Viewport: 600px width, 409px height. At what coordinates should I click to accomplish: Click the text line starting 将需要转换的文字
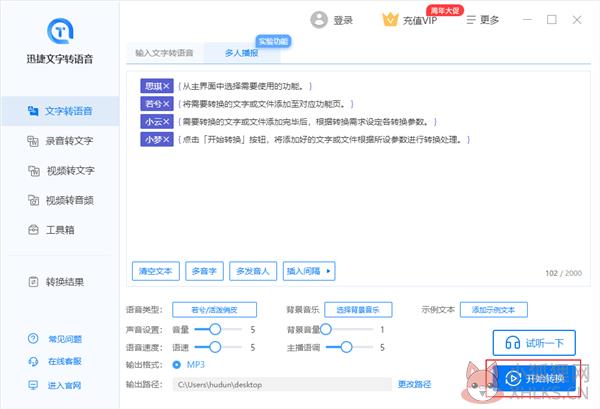266,104
